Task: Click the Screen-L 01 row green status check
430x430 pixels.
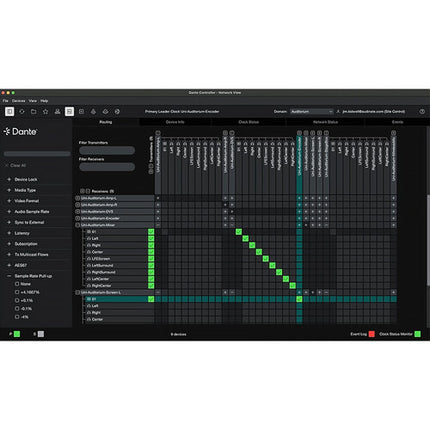Action: coord(151,299)
